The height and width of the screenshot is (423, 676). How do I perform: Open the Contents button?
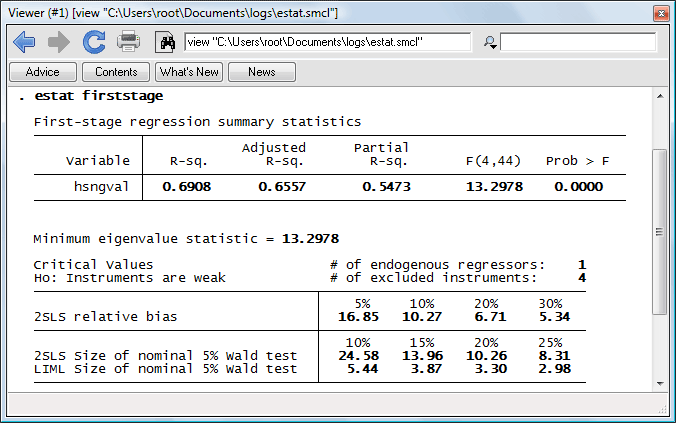pos(116,72)
